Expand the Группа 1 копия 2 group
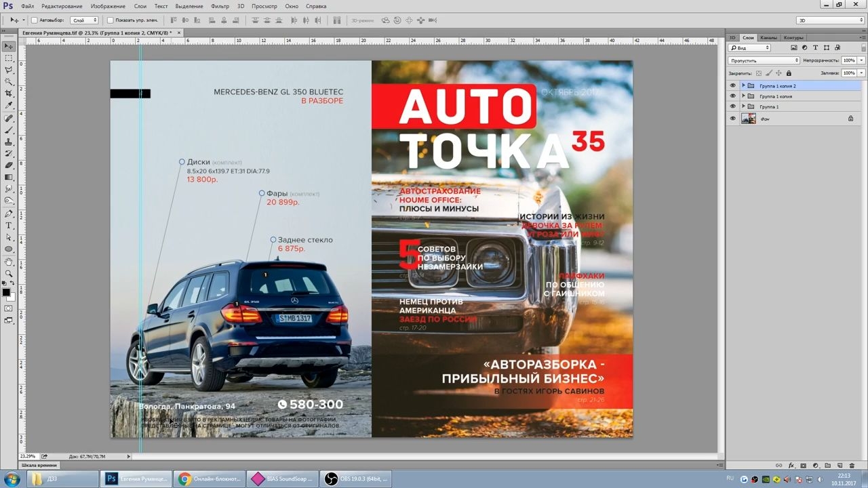Image resolution: width=868 pixels, height=488 pixels. (x=743, y=86)
